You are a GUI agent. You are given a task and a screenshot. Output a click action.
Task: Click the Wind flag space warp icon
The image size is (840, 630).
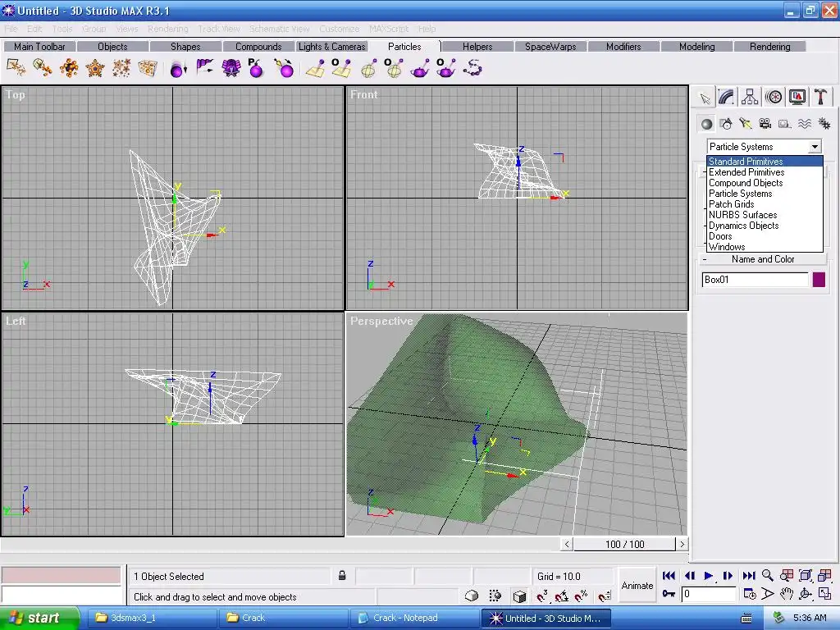204,68
